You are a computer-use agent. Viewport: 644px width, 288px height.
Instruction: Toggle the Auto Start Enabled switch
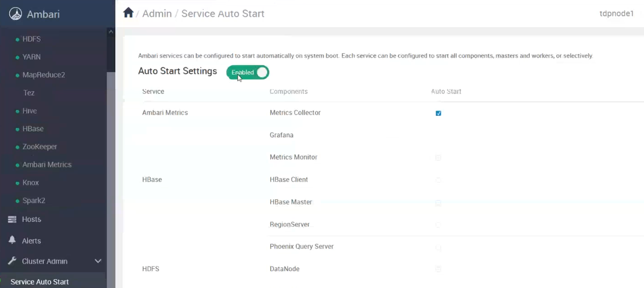[x=248, y=73]
